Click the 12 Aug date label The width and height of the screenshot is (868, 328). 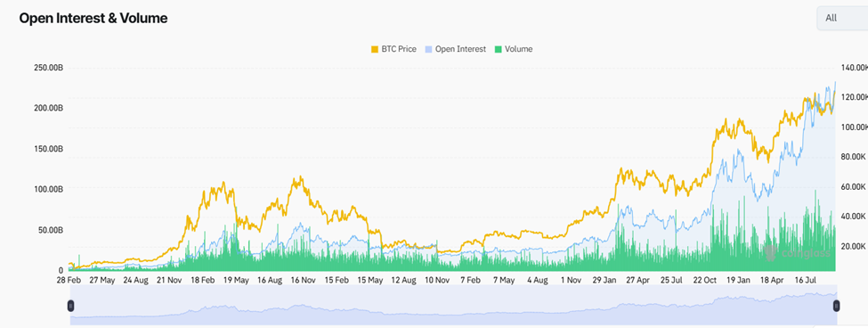[x=403, y=281]
